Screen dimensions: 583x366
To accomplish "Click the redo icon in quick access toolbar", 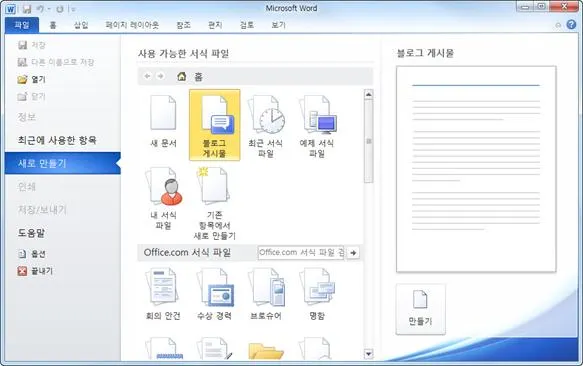I will 60,9.
